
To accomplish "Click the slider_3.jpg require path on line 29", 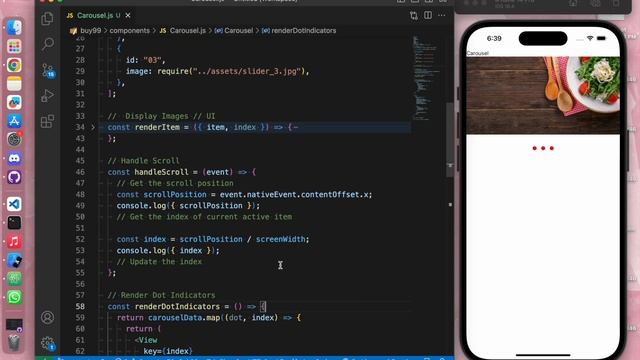I will coord(247,71).
